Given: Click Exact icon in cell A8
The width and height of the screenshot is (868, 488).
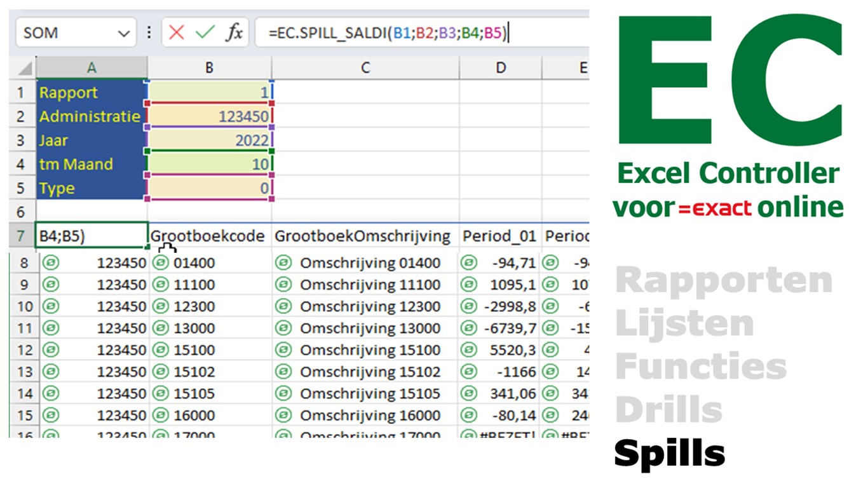Looking at the screenshot, I should tap(51, 262).
